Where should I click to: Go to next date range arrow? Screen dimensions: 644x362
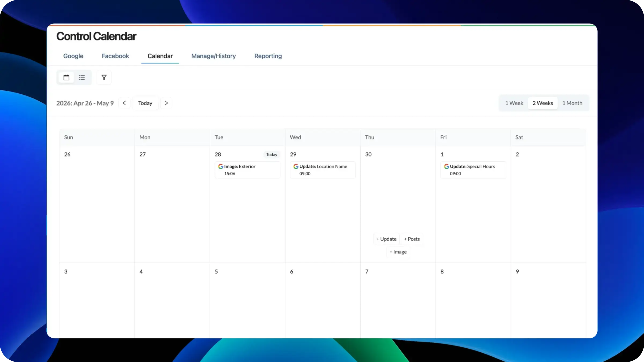coord(166,103)
